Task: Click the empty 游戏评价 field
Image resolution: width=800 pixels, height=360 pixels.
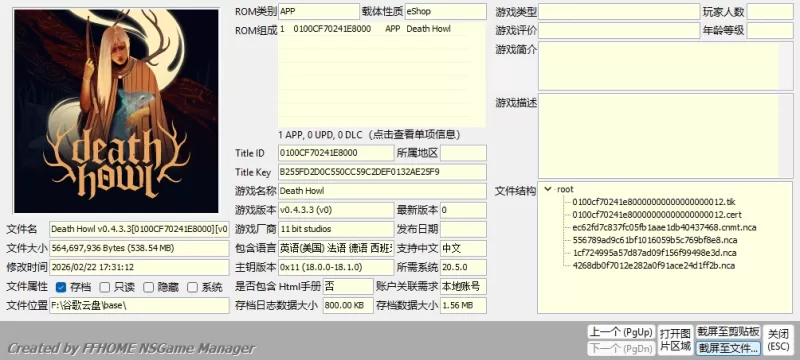Action: [619, 30]
